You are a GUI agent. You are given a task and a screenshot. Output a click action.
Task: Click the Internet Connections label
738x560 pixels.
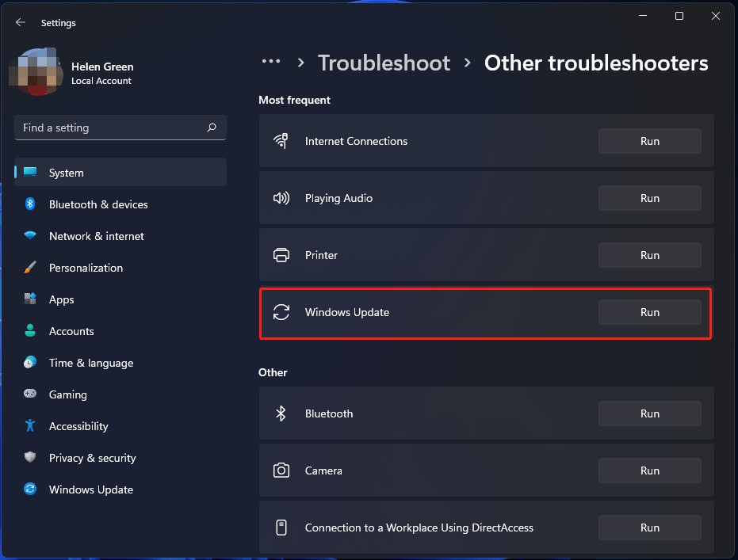point(356,141)
